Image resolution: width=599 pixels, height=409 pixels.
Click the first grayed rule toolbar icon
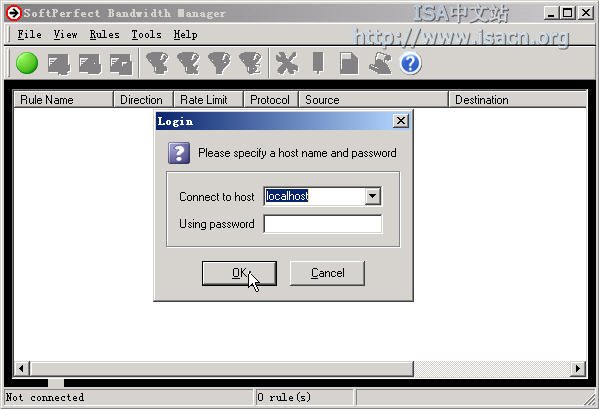tap(58, 64)
